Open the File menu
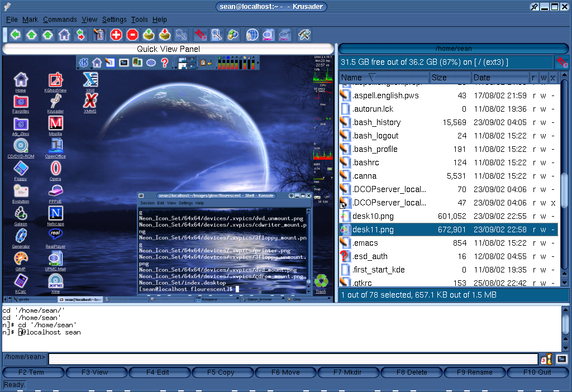The image size is (572, 392). 12,20
